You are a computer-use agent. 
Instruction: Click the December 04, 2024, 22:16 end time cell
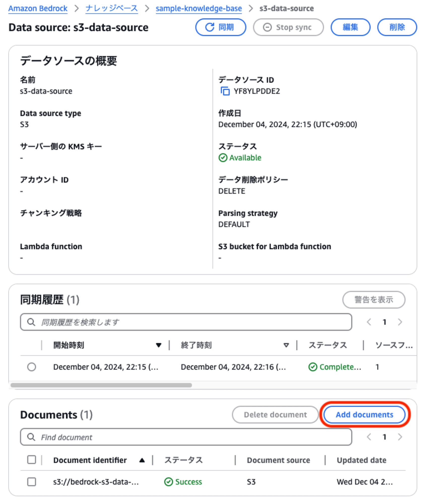click(x=233, y=367)
